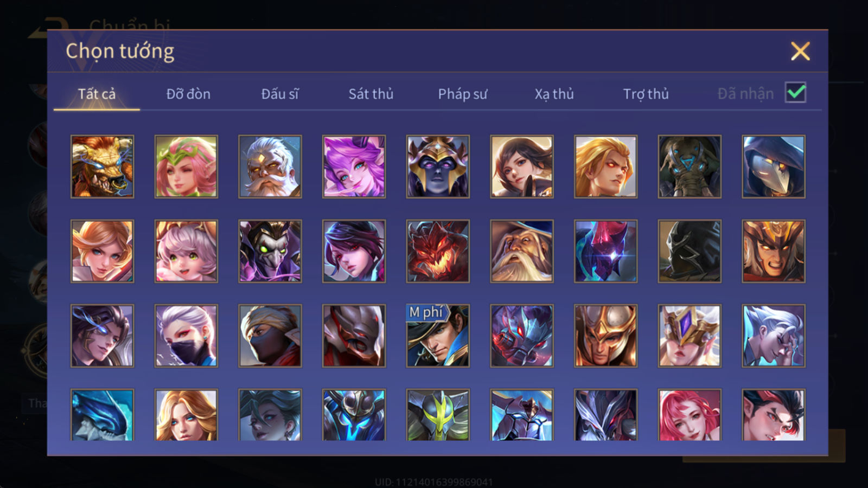Pick the purple-haired girl hero portrait

(354, 166)
